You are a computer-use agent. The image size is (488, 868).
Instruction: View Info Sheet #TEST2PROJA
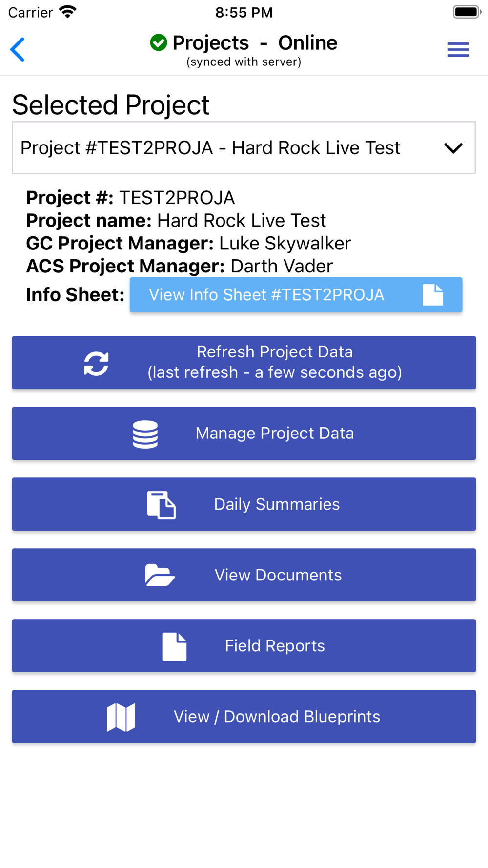coord(296,295)
